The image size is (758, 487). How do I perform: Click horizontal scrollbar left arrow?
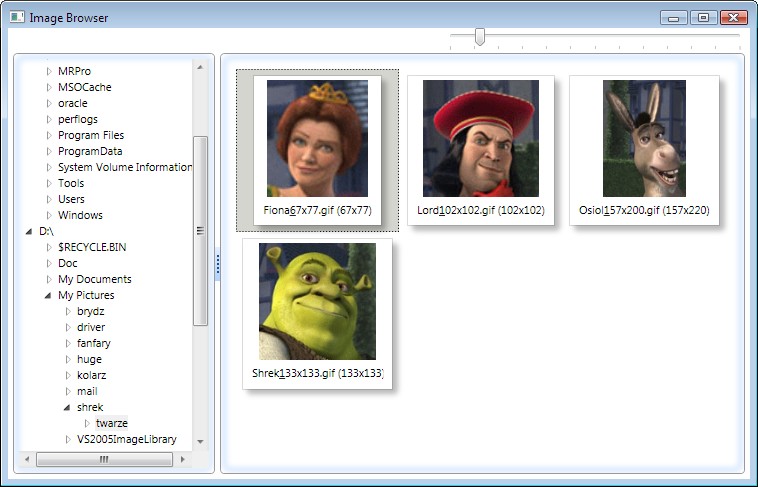(x=27, y=459)
